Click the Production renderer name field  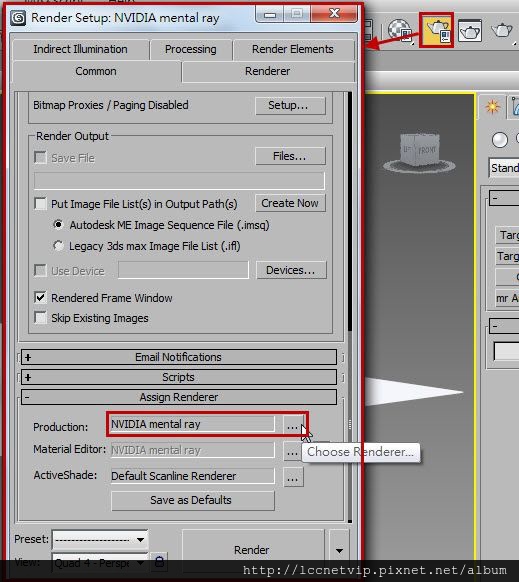point(193,424)
